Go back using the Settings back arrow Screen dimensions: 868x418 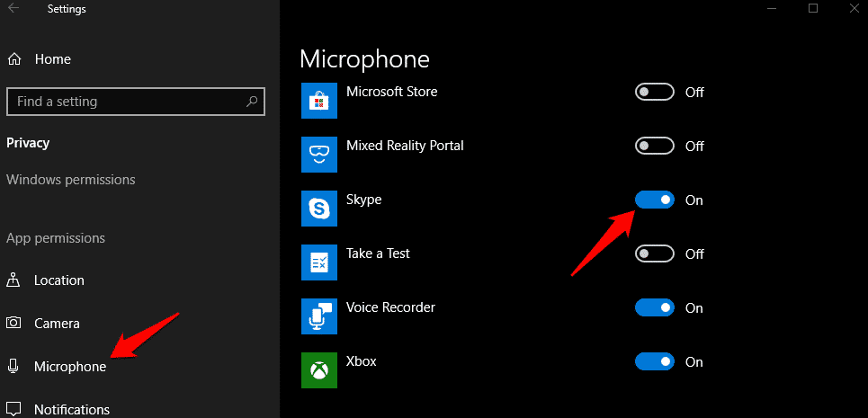click(x=13, y=8)
